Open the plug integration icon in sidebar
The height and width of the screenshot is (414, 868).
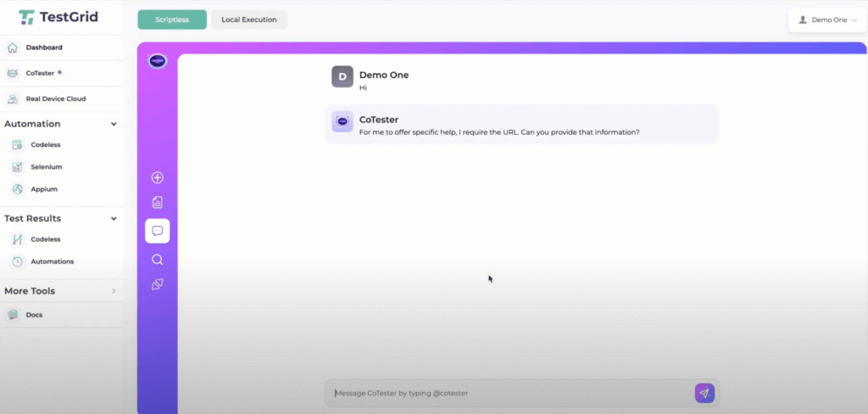(157, 284)
